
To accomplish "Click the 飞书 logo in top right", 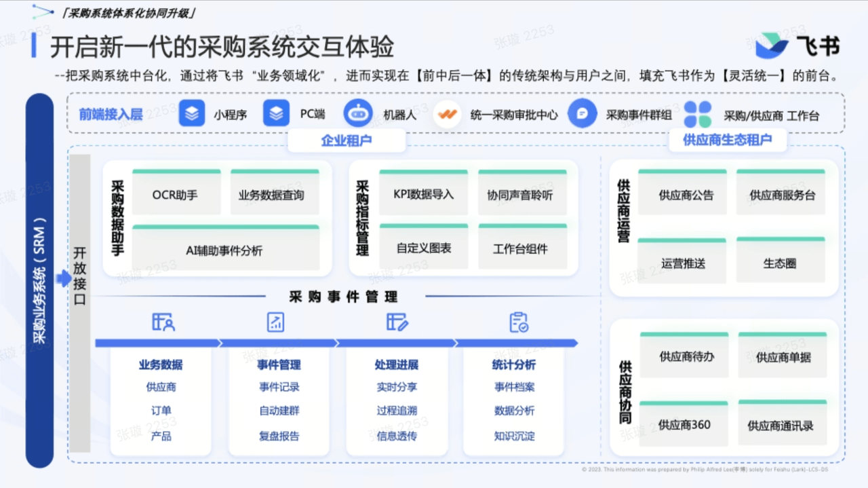I will pyautogui.click(x=797, y=45).
